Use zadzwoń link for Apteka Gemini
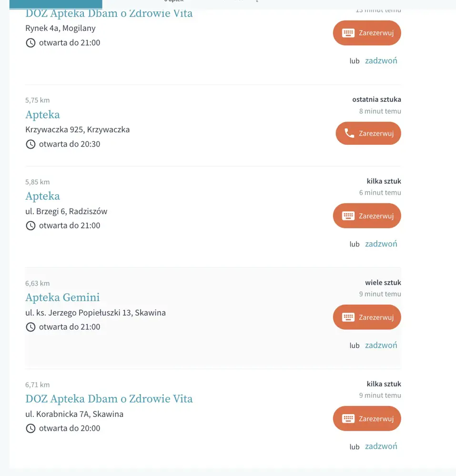The width and height of the screenshot is (456, 476). pyautogui.click(x=381, y=345)
